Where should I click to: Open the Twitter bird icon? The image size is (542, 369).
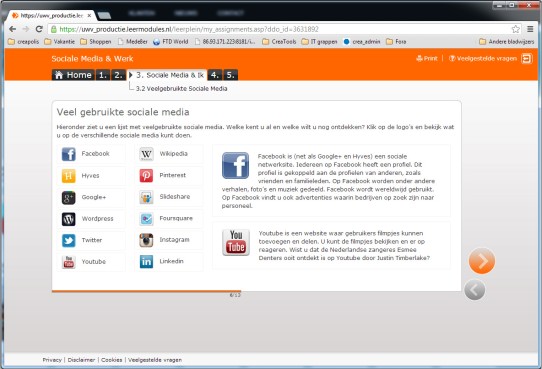[68, 240]
